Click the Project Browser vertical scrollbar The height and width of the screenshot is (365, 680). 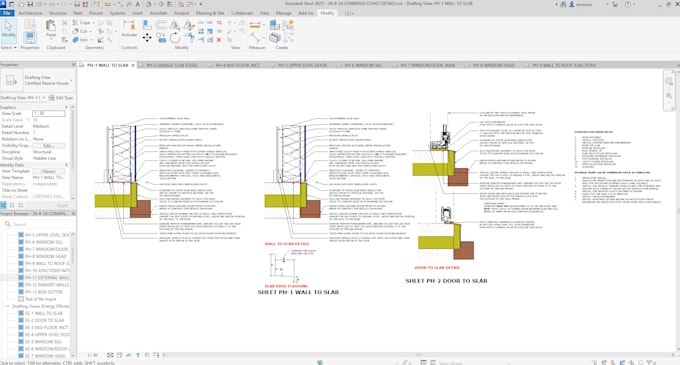[x=73, y=295]
